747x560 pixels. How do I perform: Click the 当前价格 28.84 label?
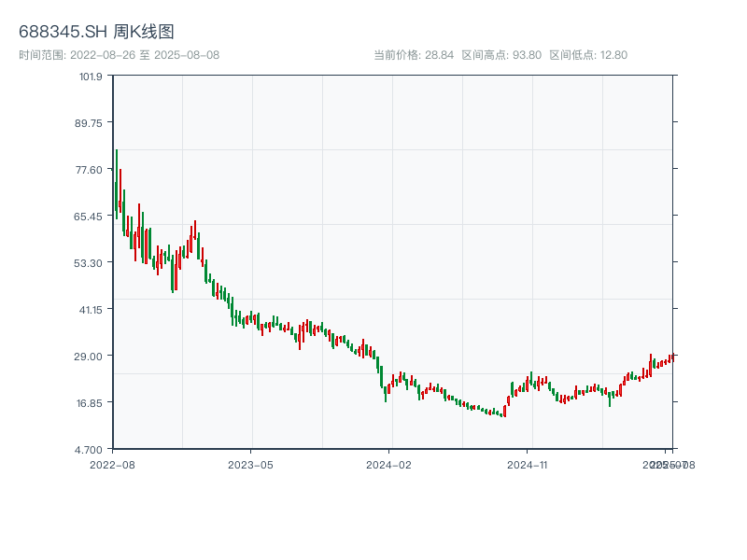(x=413, y=55)
